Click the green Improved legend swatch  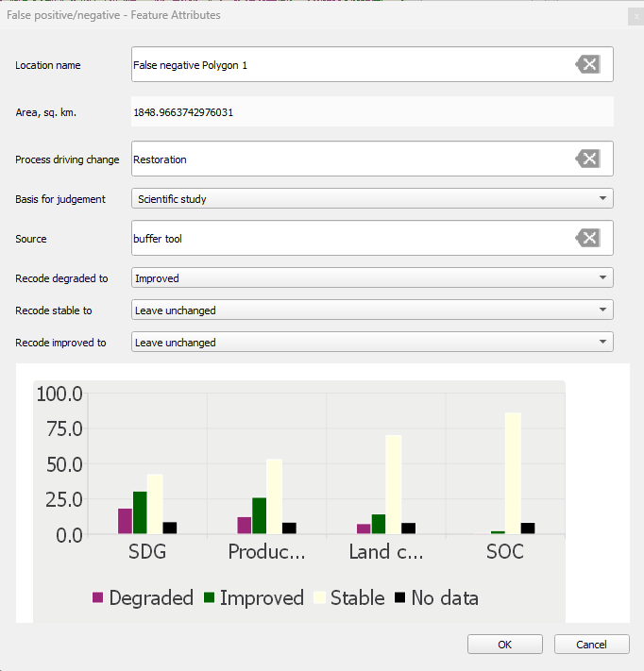[209, 598]
